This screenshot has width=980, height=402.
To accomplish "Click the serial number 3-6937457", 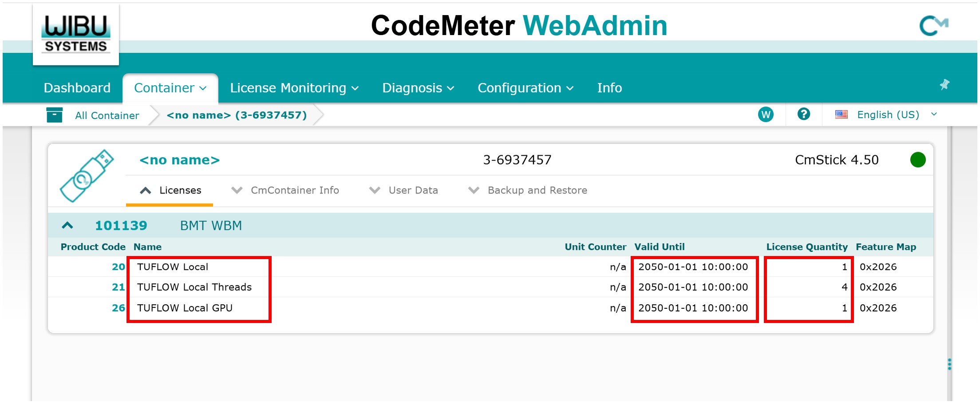I will tap(517, 160).
